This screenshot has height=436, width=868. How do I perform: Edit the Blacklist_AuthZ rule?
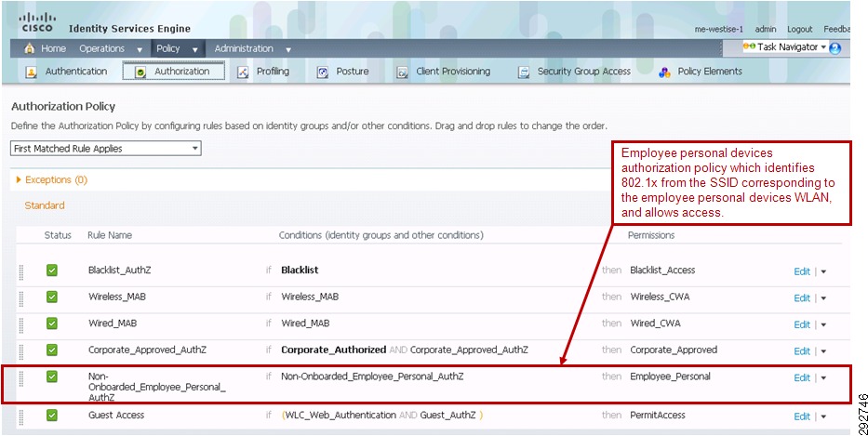click(802, 271)
